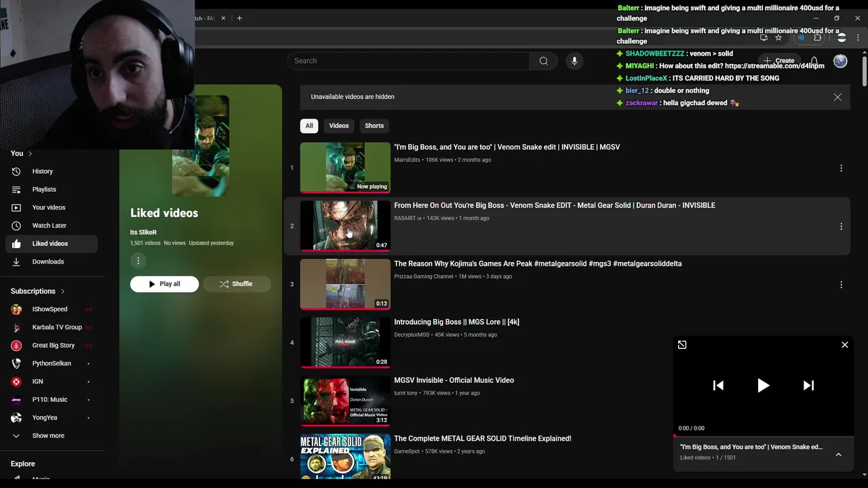This screenshot has width=868, height=488.
Task: Skip to next video in miniplayer
Action: point(808,386)
